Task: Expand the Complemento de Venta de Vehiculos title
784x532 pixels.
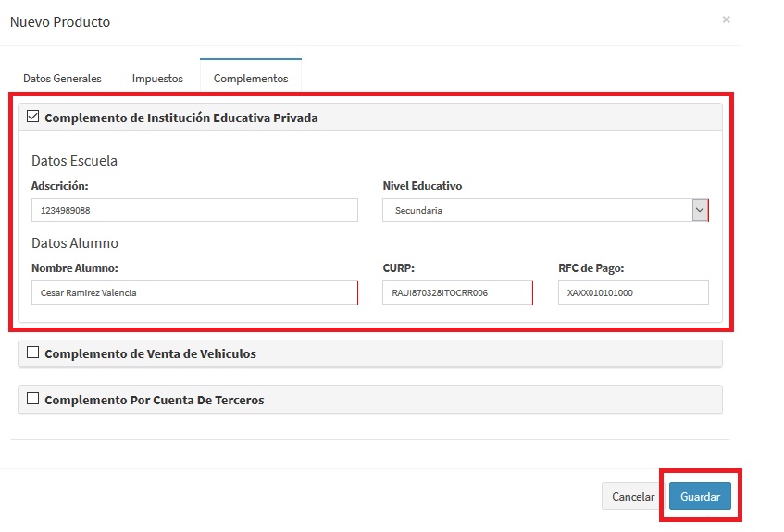Action: click(150, 353)
